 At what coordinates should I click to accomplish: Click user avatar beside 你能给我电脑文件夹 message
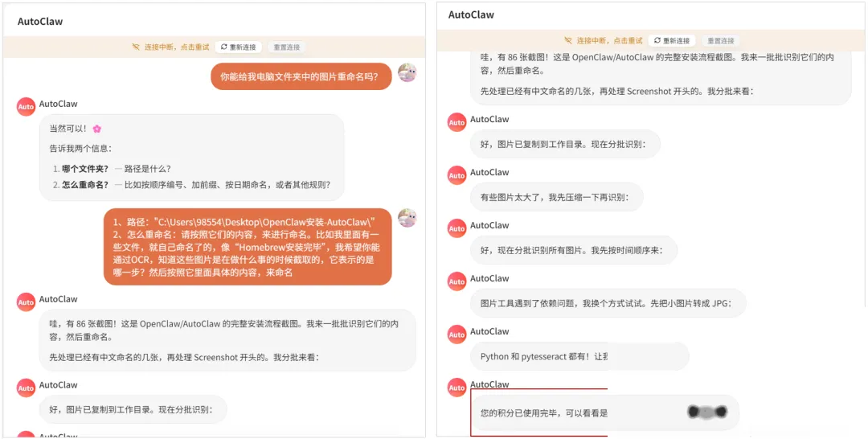[407, 72]
